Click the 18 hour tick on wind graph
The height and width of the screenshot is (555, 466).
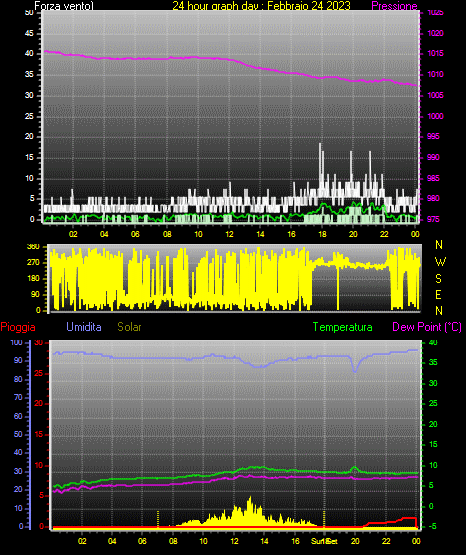322,234
